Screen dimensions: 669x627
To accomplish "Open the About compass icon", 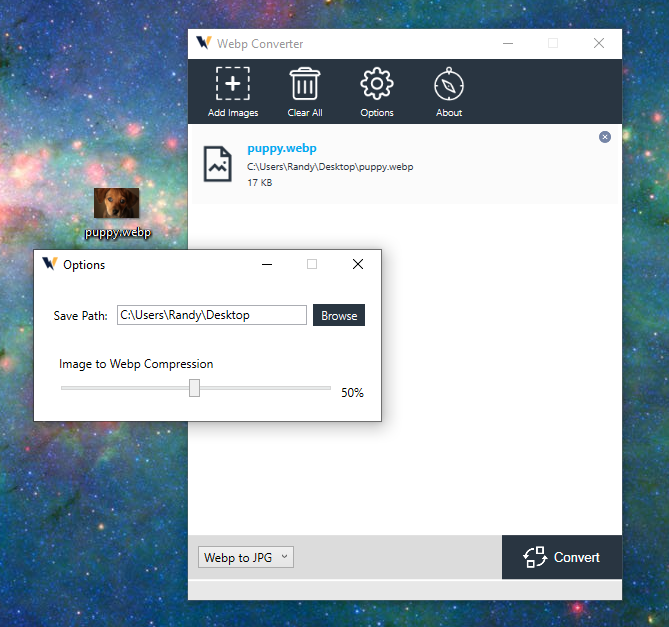I will [x=449, y=84].
